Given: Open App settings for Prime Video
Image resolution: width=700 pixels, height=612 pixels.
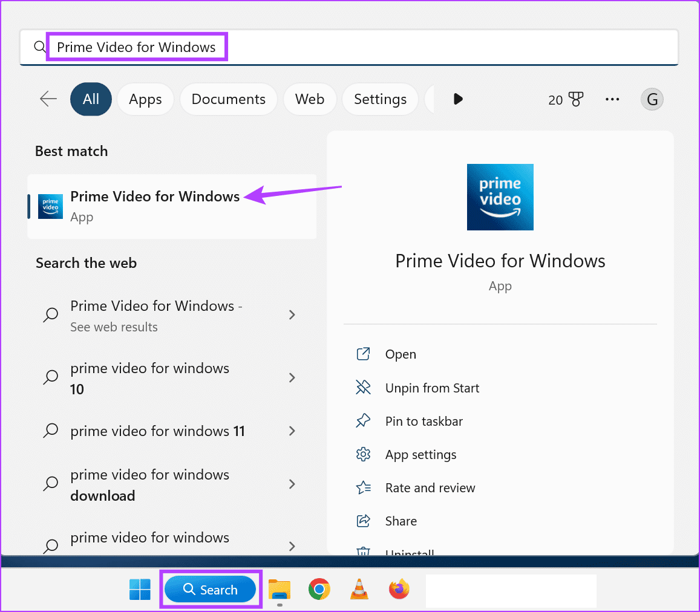Looking at the screenshot, I should (x=420, y=455).
